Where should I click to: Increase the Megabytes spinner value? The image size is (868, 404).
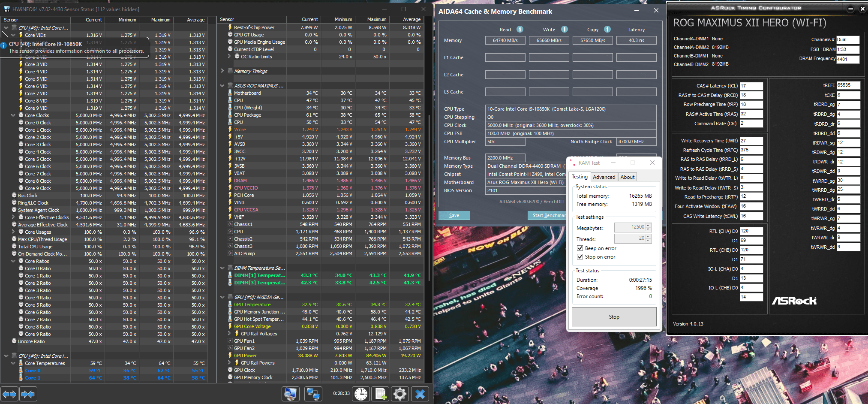click(x=648, y=225)
